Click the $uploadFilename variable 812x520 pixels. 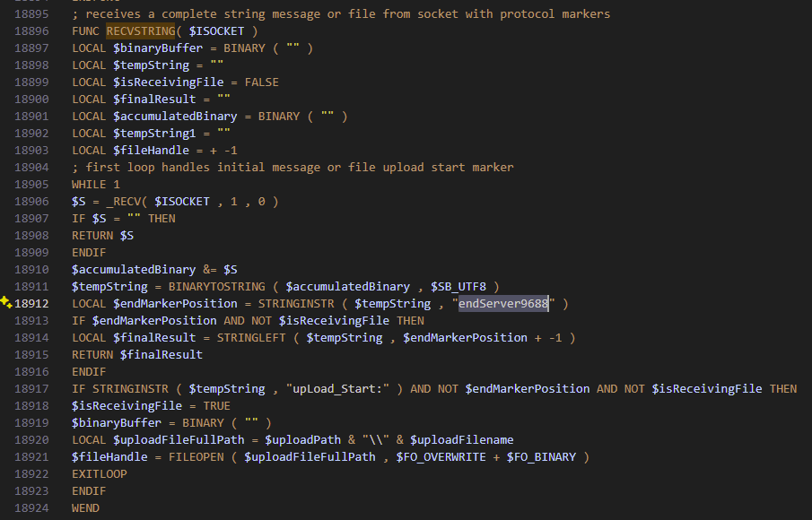coord(461,440)
